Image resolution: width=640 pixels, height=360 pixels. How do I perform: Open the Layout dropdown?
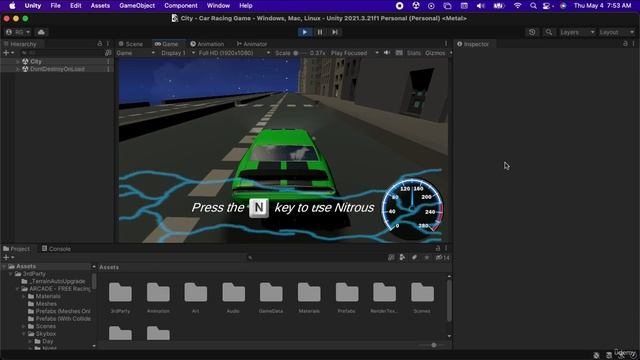[616, 32]
